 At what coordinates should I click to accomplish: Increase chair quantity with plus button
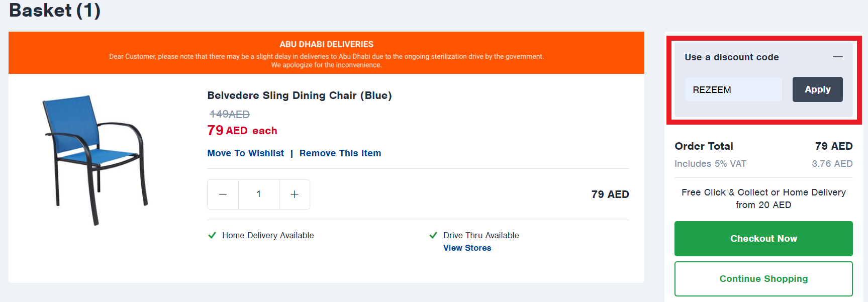click(295, 194)
